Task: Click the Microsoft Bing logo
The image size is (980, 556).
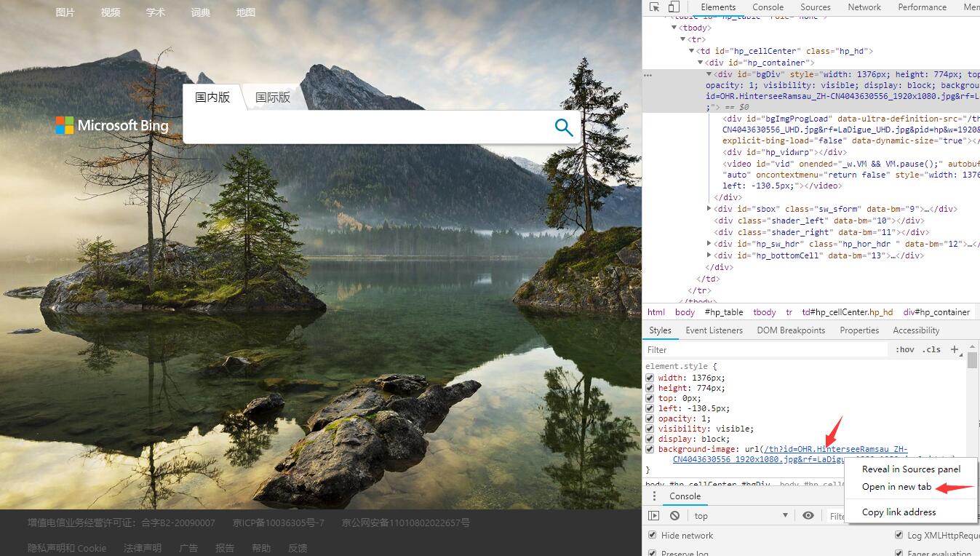Action: [112, 125]
